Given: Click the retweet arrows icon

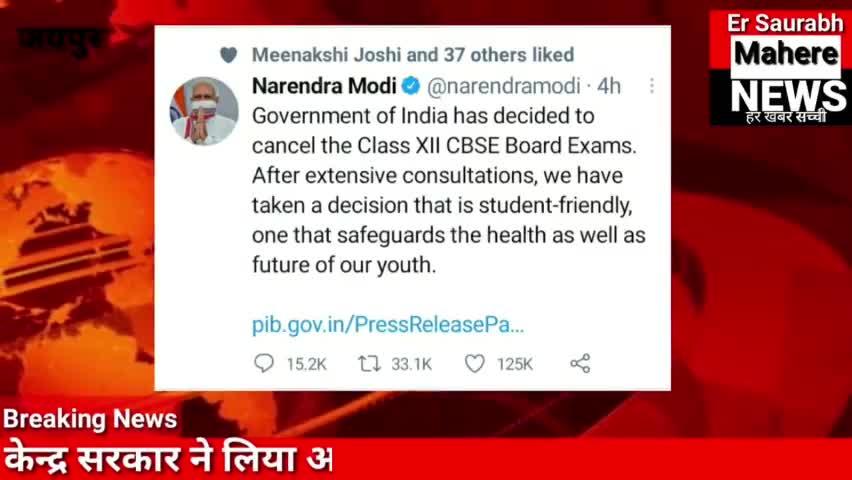Looking at the screenshot, I should click(x=369, y=363).
